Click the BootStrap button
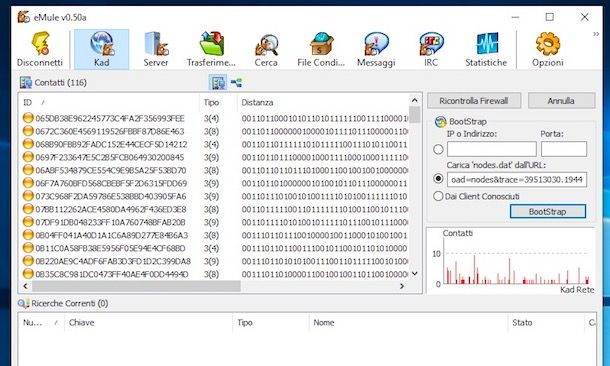The image size is (610, 366). click(x=547, y=212)
